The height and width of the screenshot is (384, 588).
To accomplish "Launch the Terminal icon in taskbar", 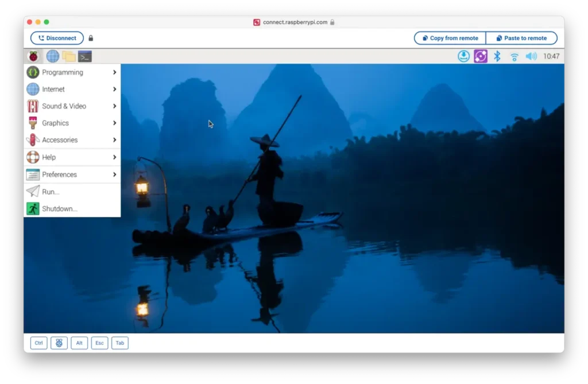I will point(85,56).
